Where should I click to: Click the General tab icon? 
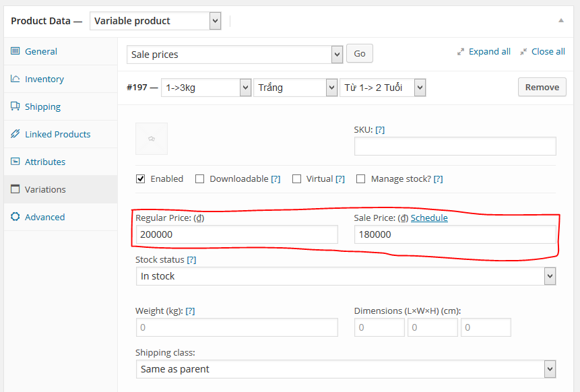pos(15,51)
